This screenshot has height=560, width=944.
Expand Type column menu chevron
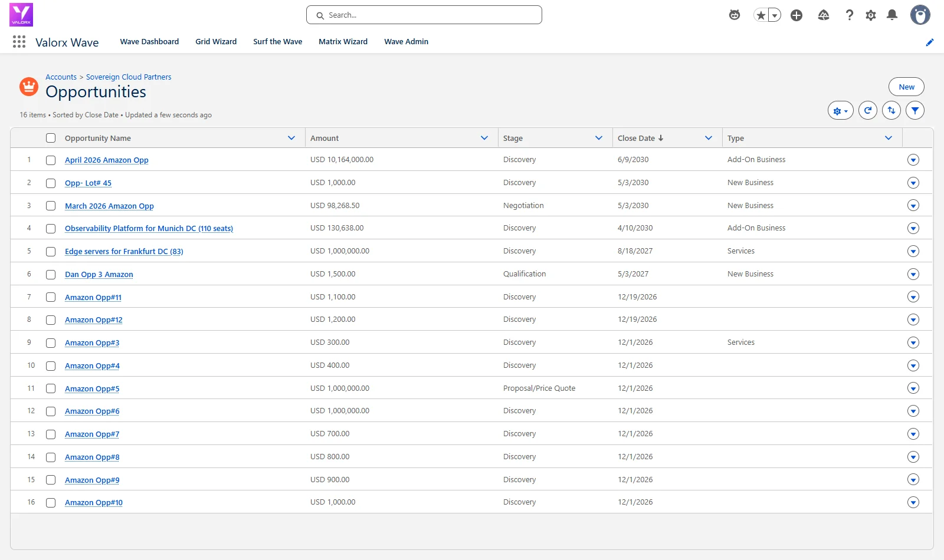[x=889, y=138]
